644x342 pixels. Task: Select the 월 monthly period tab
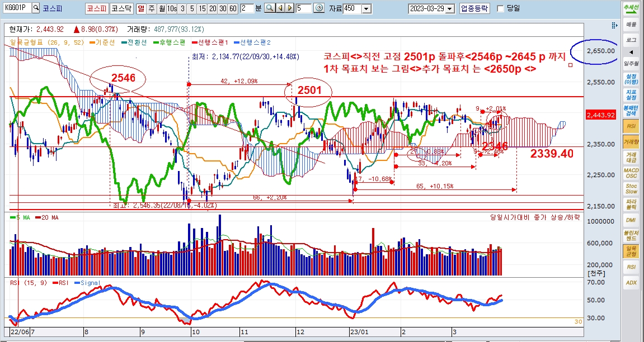(162, 8)
